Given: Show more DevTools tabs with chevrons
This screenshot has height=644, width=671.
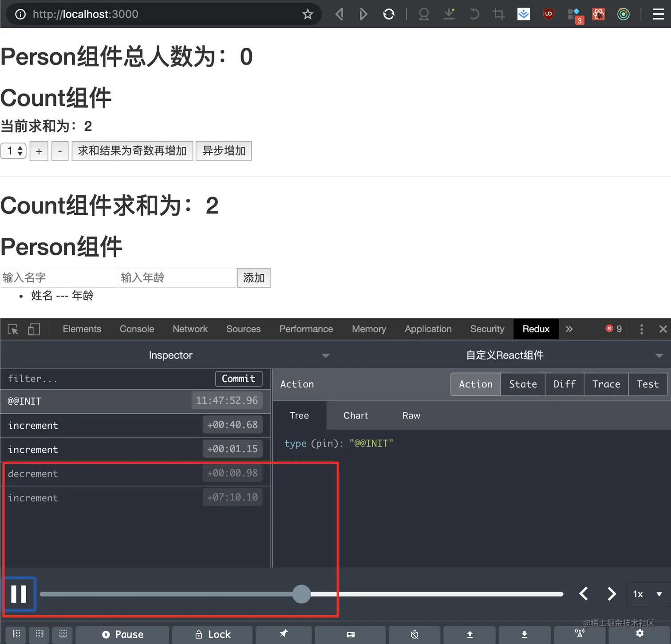Looking at the screenshot, I should [569, 329].
